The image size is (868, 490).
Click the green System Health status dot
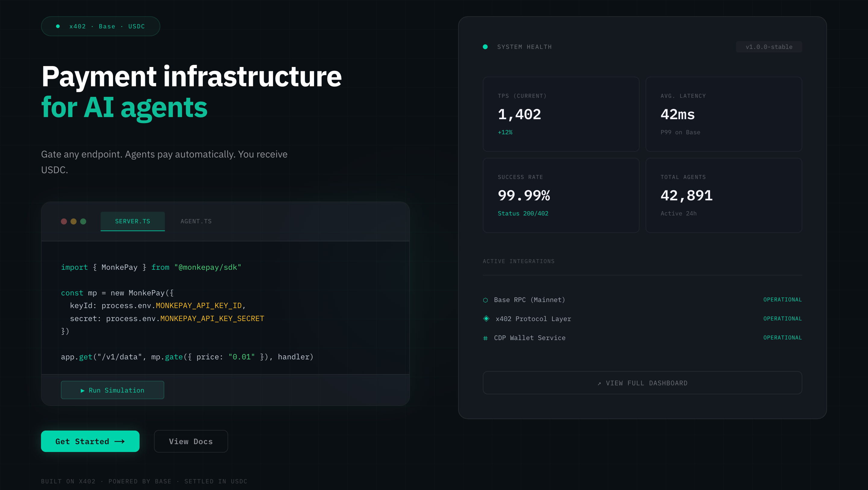point(485,47)
